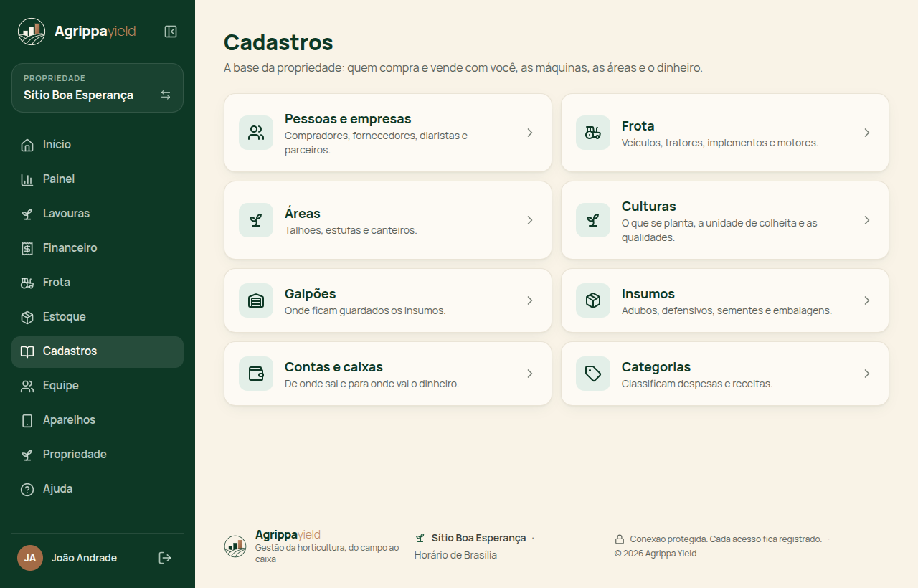Image resolution: width=918 pixels, height=588 pixels.
Task: Expand Pessoas e empresas via its chevron
Action: coord(530,133)
